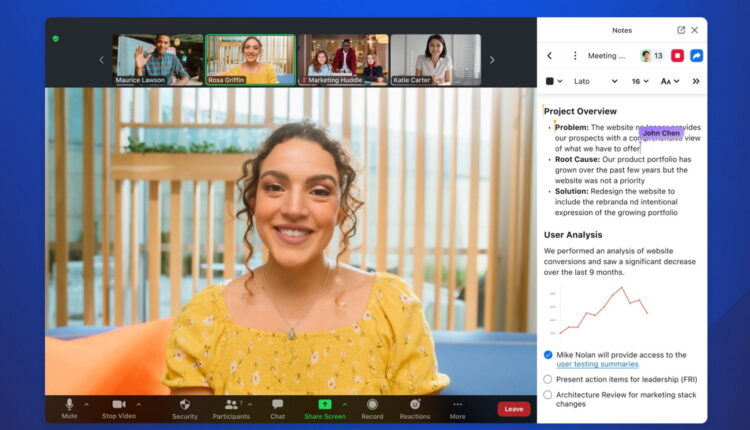Image resolution: width=750 pixels, height=430 pixels.
Task: Expand microphone options arrow next to Mute
Action: point(86,404)
